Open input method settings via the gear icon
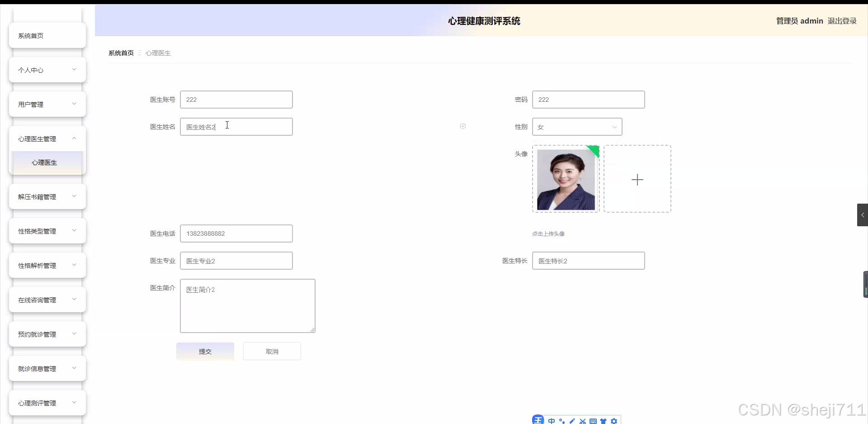 tap(615, 421)
